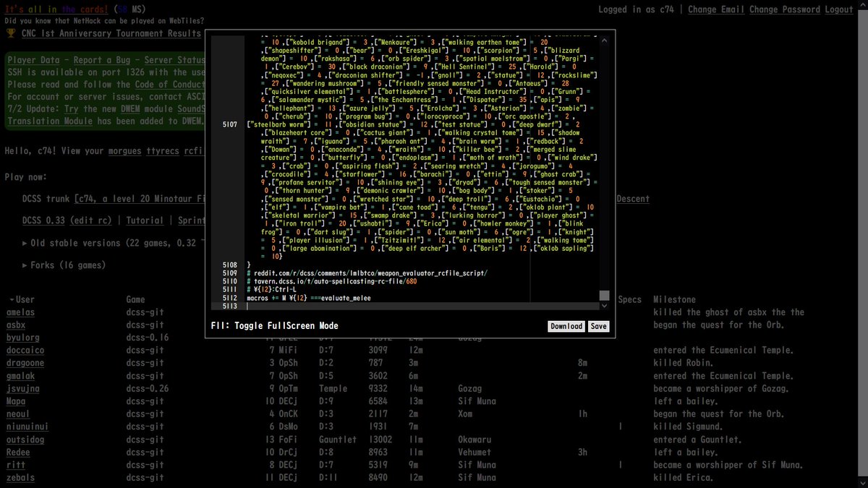Viewport: 868px width, 488px height.
Task: Open the Report a Bug link
Action: pos(102,60)
